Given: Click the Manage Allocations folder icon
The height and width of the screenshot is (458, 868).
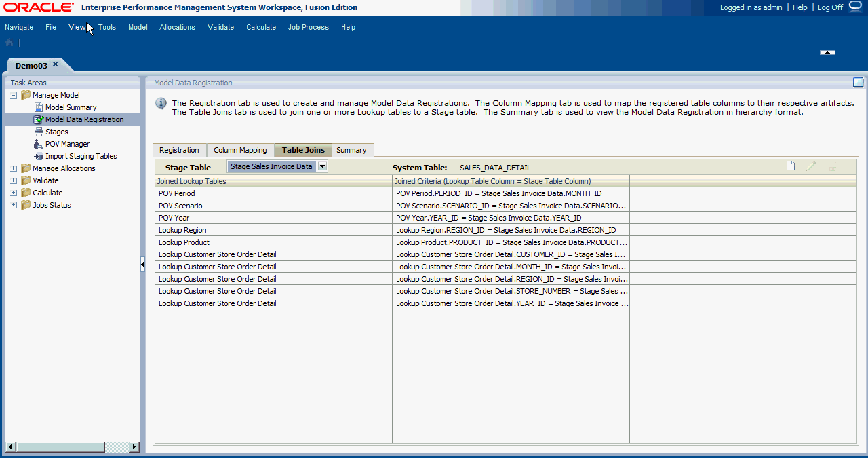Looking at the screenshot, I should pos(26,168).
